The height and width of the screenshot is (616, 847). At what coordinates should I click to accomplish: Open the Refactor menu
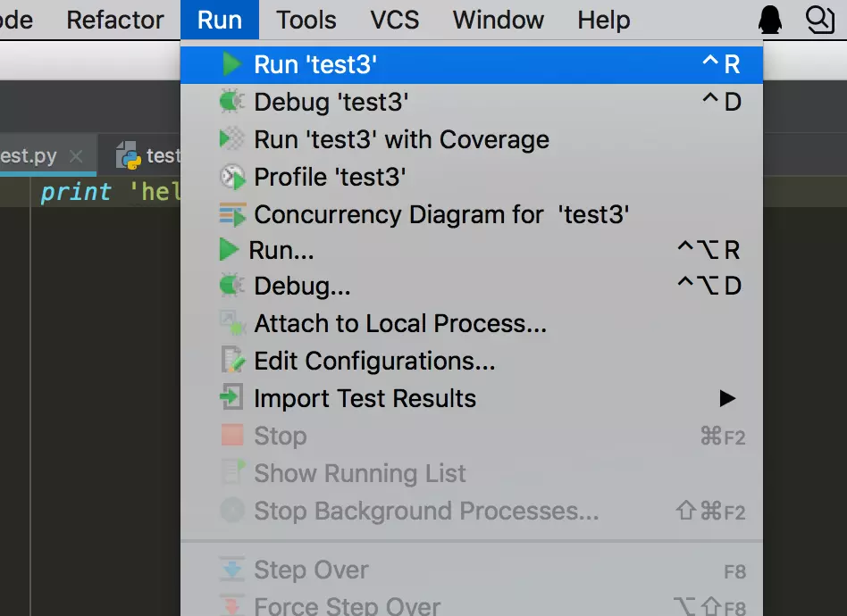point(115,20)
